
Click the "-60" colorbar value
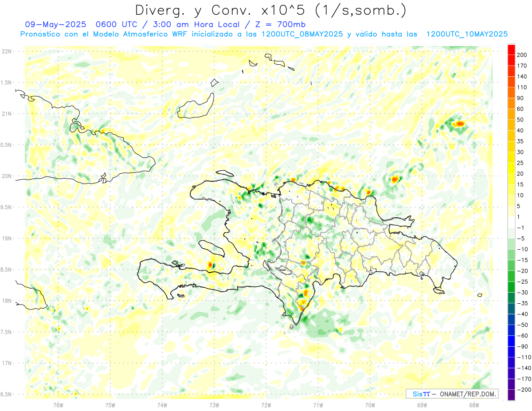[x=522, y=336]
